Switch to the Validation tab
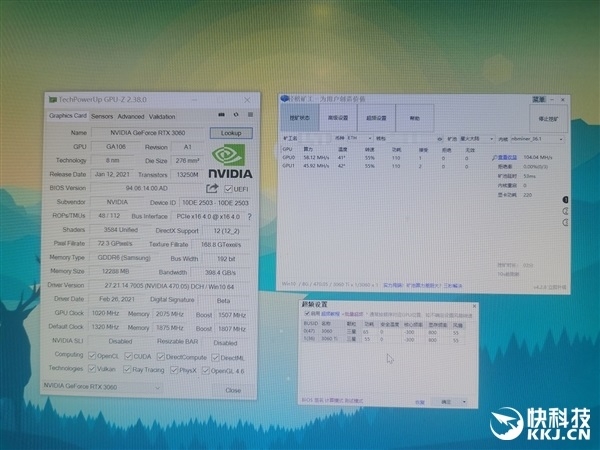Viewport: 600px width, 450px height. pos(162,117)
